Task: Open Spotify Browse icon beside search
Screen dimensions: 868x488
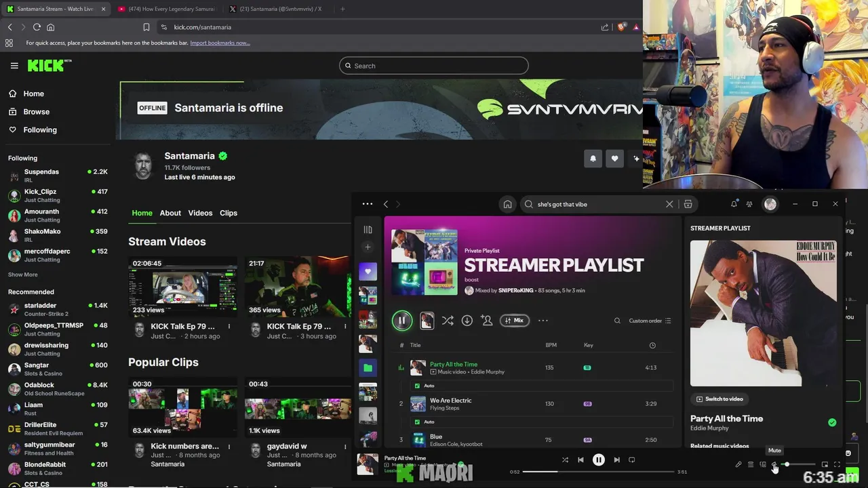Action: coord(688,204)
